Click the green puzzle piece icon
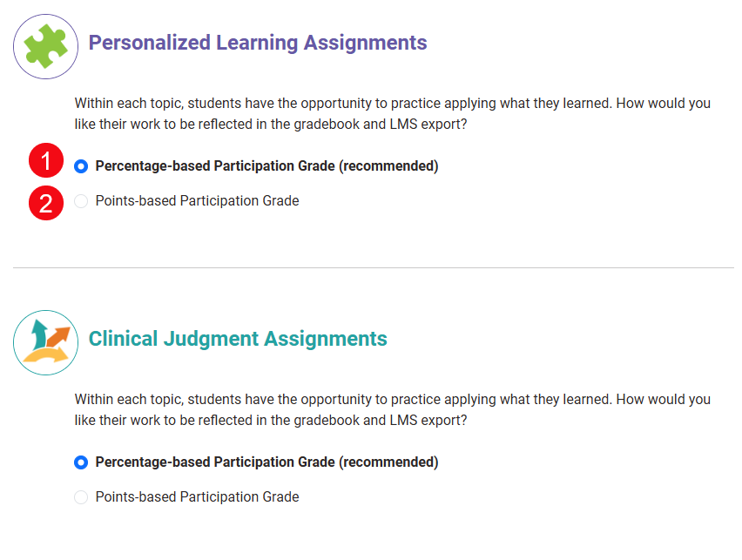Viewport: 742px width, 560px height. [x=46, y=46]
